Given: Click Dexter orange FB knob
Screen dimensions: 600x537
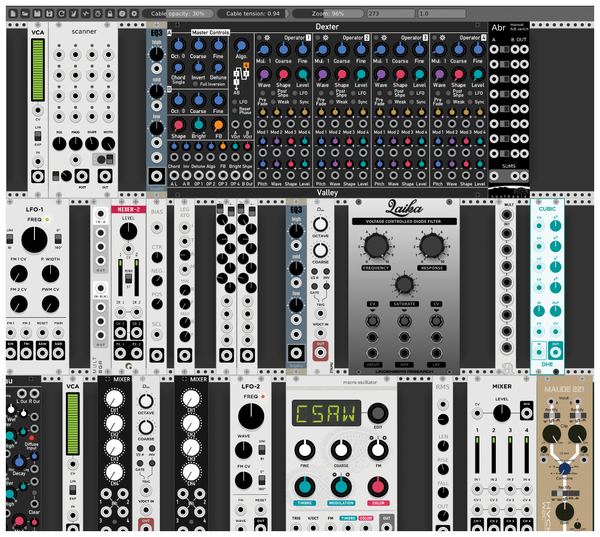Looking at the screenshot, I should tap(218, 125).
